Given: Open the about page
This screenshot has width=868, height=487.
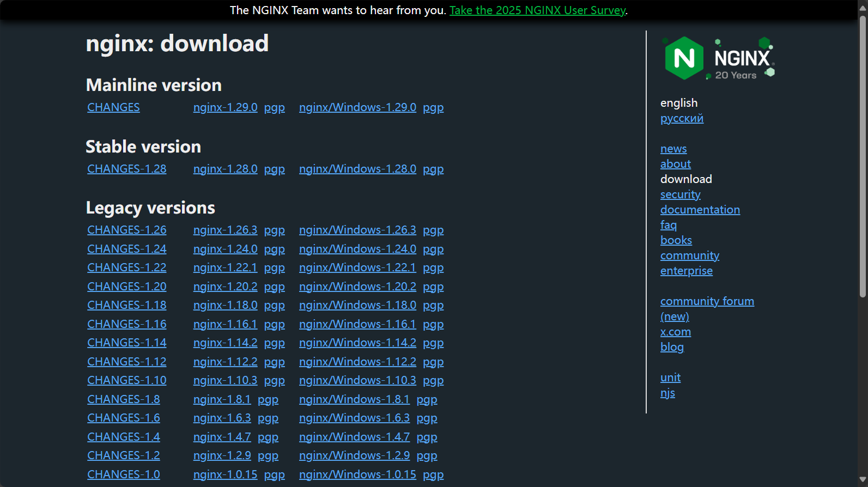Looking at the screenshot, I should 676,164.
